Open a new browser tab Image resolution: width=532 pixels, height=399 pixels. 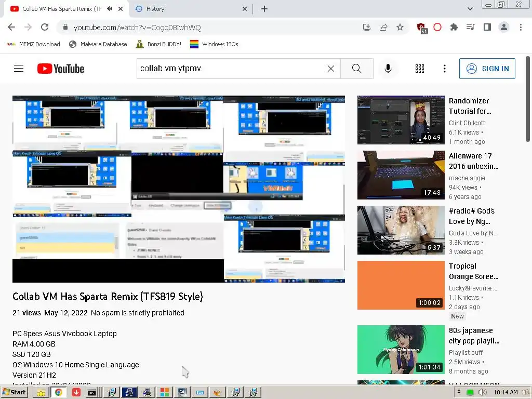pyautogui.click(x=264, y=9)
